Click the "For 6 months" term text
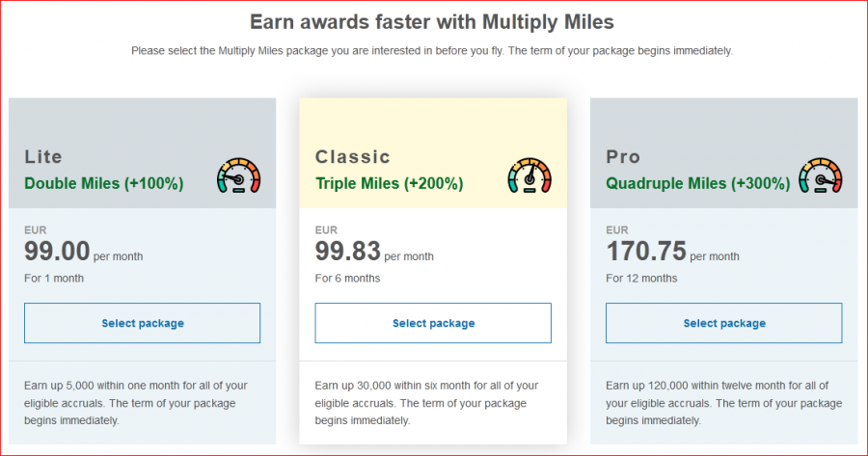This screenshot has height=456, width=868. click(347, 279)
